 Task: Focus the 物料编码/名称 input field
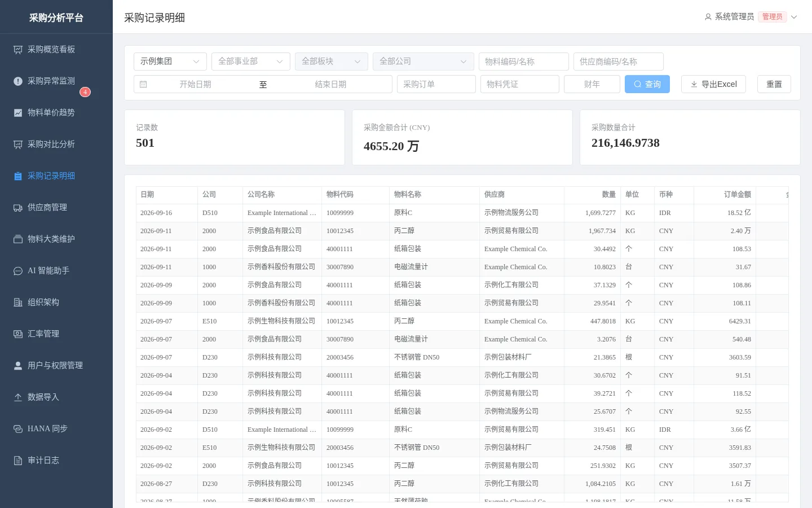pos(524,62)
